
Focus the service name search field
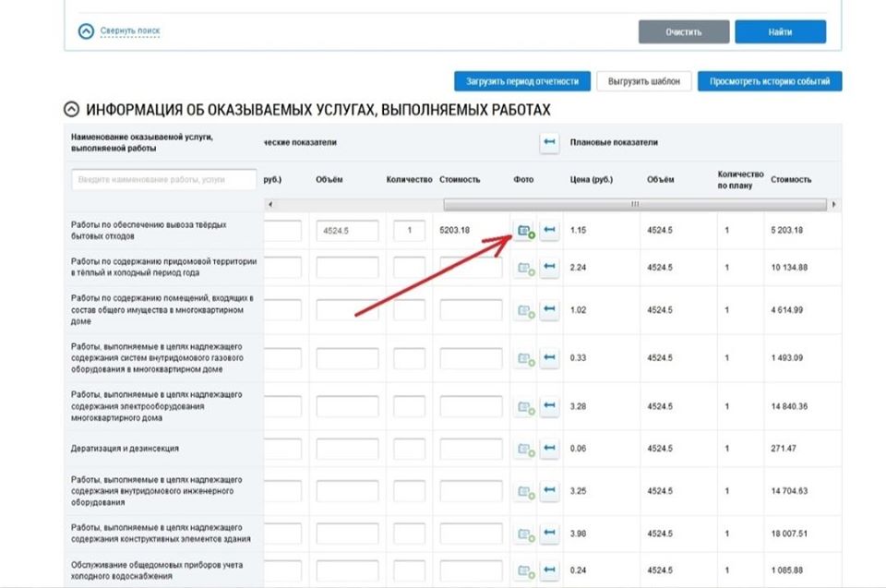pos(163,180)
